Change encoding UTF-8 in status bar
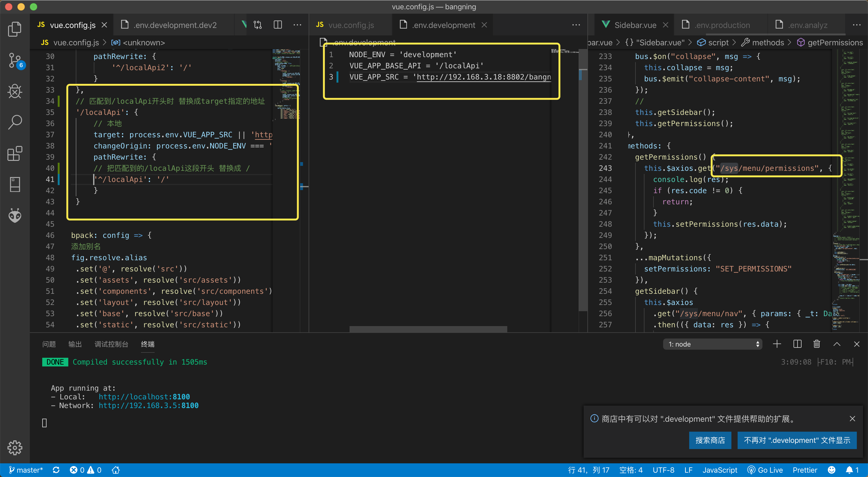Image resolution: width=868 pixels, height=477 pixels. point(663,470)
